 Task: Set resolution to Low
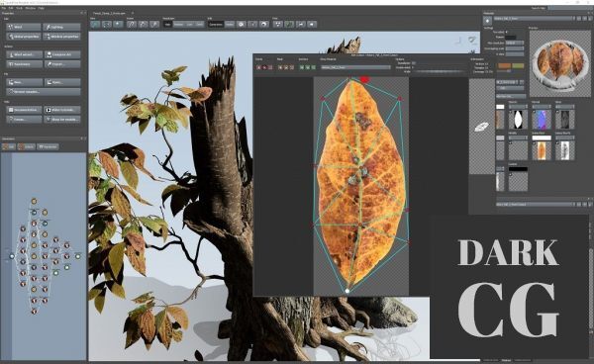pyautogui.click(x=189, y=24)
